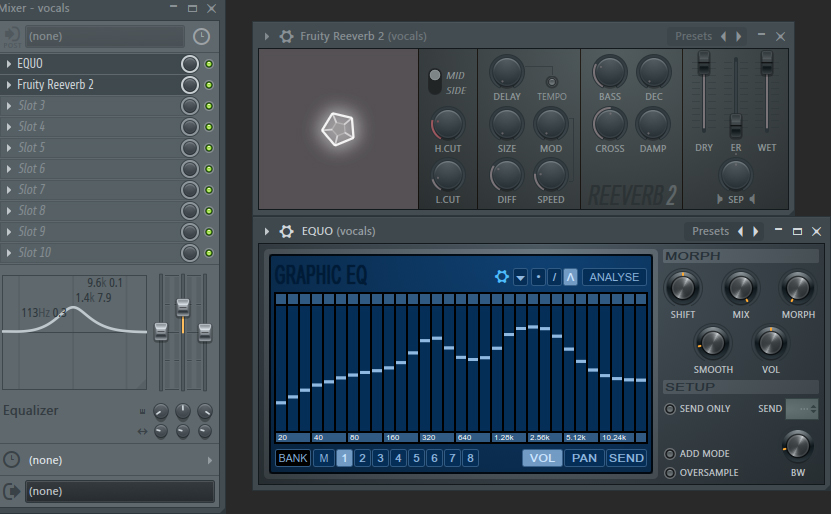Select EQUO bank 2

click(x=362, y=458)
